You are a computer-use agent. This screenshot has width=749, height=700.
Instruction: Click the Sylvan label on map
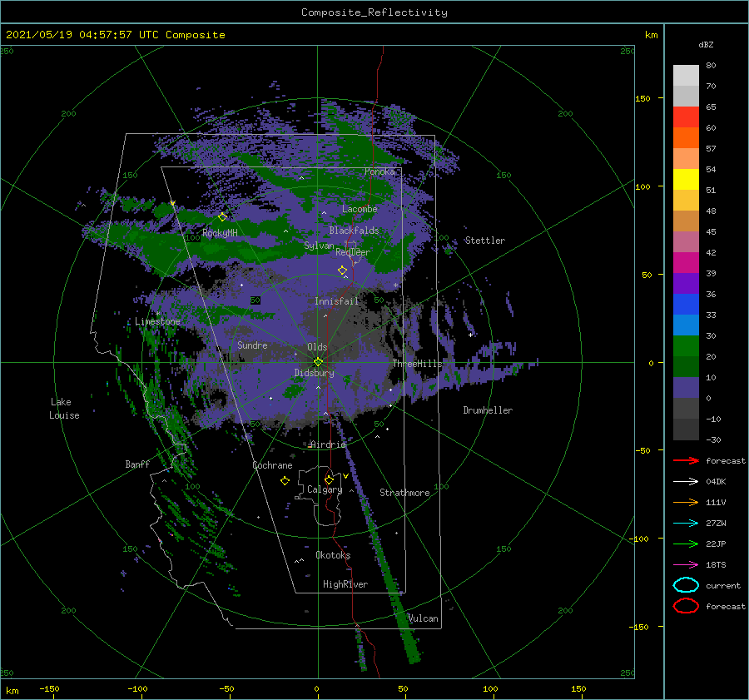(319, 246)
